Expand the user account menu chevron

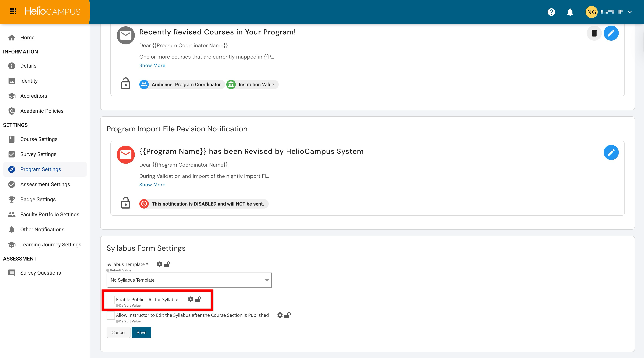pyautogui.click(x=630, y=12)
